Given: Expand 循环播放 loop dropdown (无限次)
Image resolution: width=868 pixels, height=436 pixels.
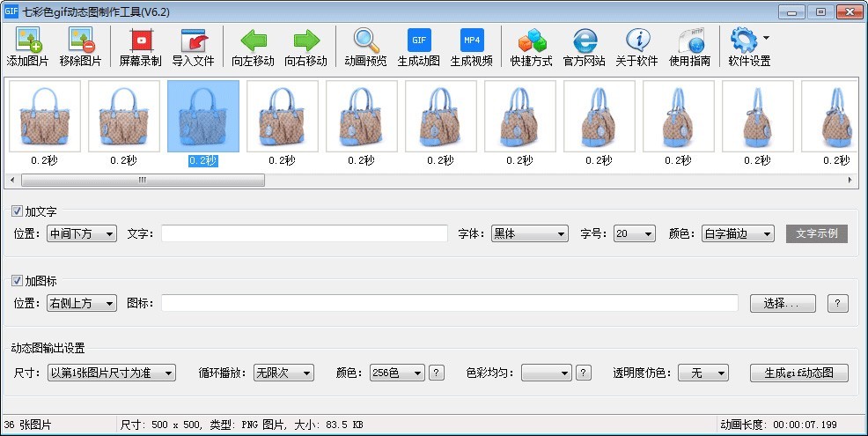Looking at the screenshot, I should pyautogui.click(x=283, y=373).
